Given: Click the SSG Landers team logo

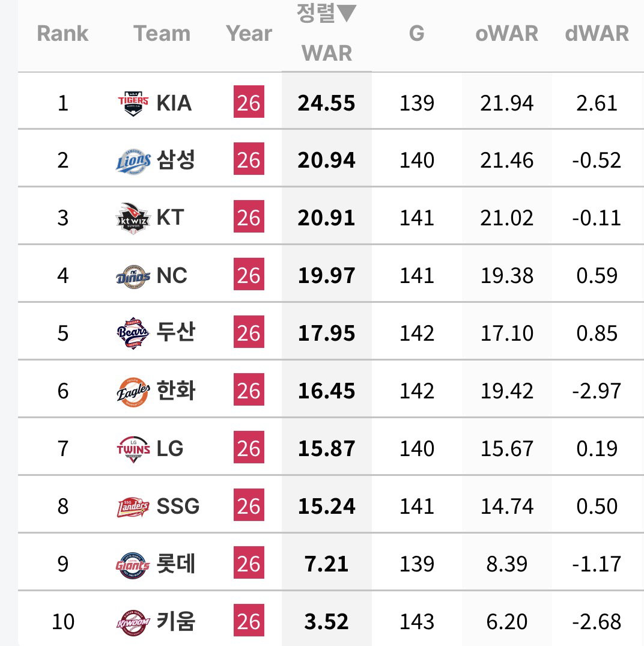Looking at the screenshot, I should click(x=133, y=507).
